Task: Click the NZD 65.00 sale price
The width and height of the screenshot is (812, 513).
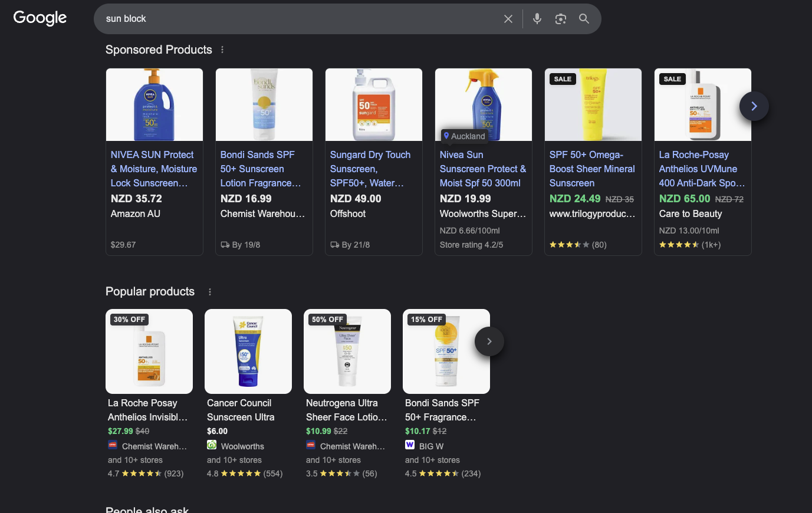Action: (x=685, y=199)
